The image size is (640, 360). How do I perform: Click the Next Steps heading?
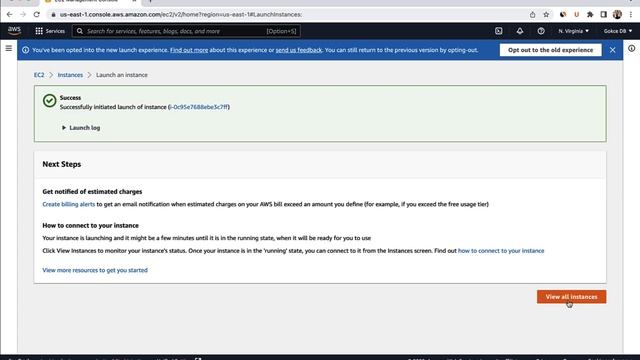[62, 164]
